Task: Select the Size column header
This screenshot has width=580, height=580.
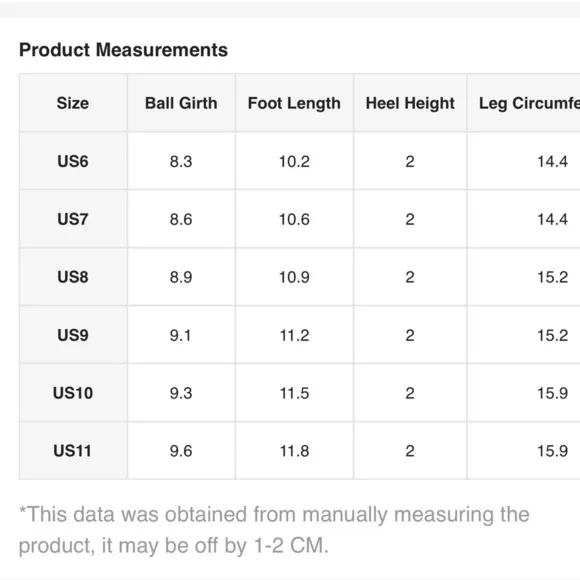Action: tap(73, 103)
